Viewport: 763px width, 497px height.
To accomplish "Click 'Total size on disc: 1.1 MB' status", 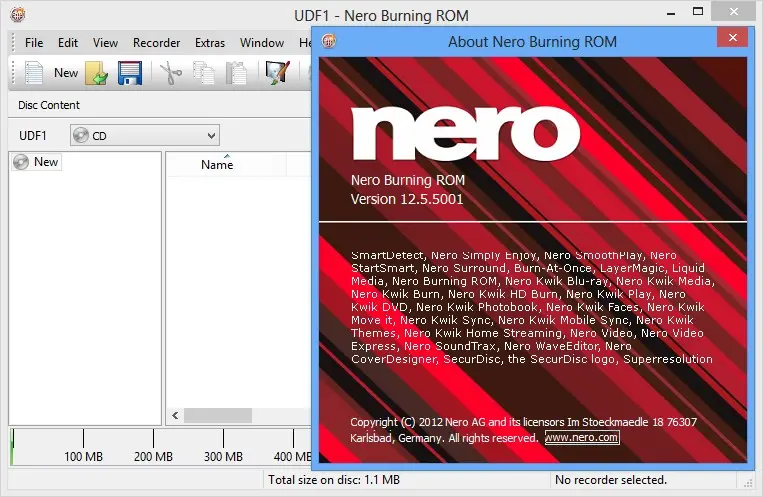I will [334, 480].
